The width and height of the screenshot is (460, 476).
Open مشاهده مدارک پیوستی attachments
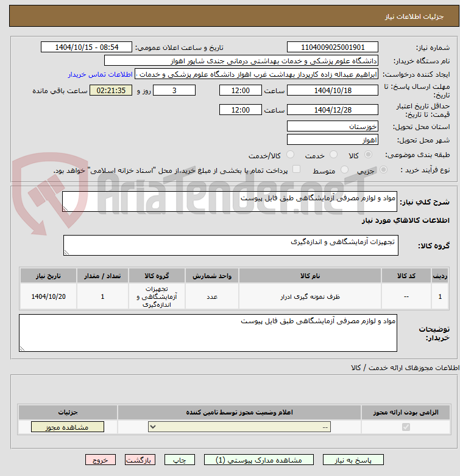(259, 460)
